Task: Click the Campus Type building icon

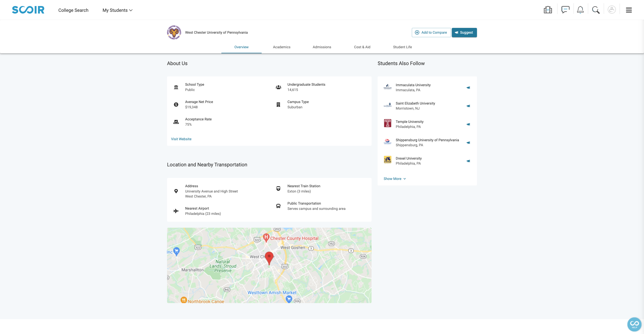Action: pos(278,105)
